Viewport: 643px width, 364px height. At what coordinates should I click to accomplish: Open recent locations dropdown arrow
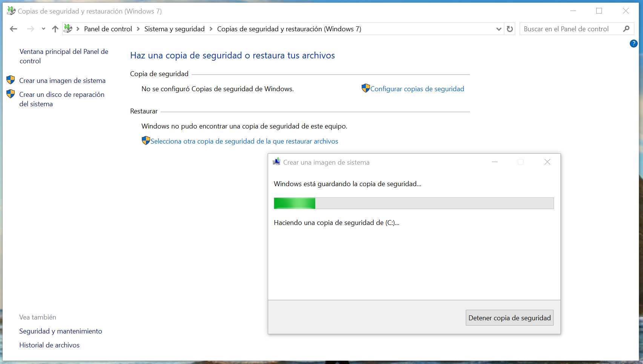coord(43,29)
